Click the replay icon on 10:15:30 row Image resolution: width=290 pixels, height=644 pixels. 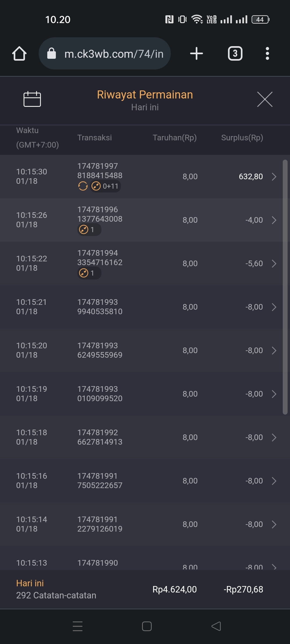[x=83, y=186]
